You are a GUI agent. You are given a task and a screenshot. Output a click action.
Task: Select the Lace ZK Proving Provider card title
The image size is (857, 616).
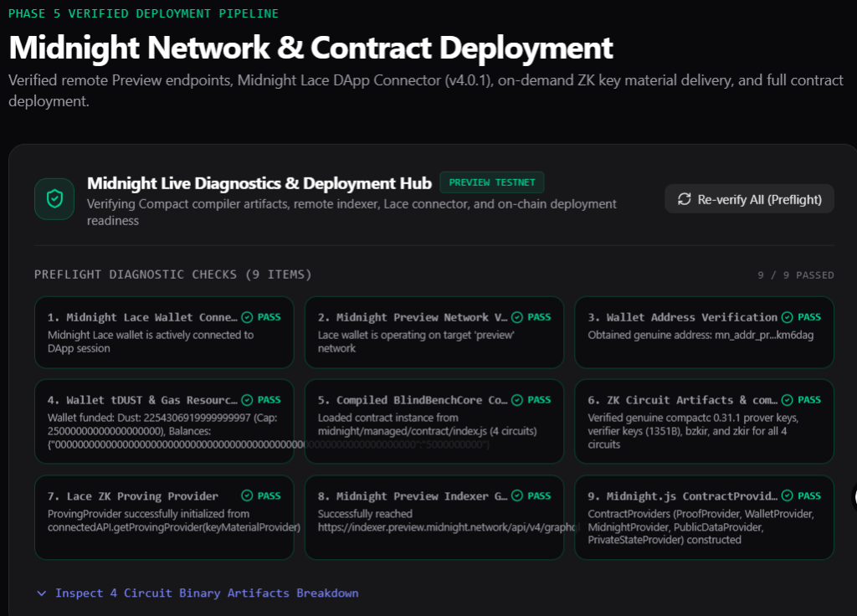pos(133,496)
